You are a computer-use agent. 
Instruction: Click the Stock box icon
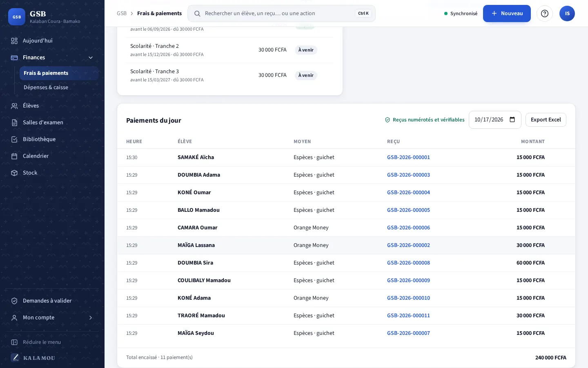pyautogui.click(x=14, y=173)
